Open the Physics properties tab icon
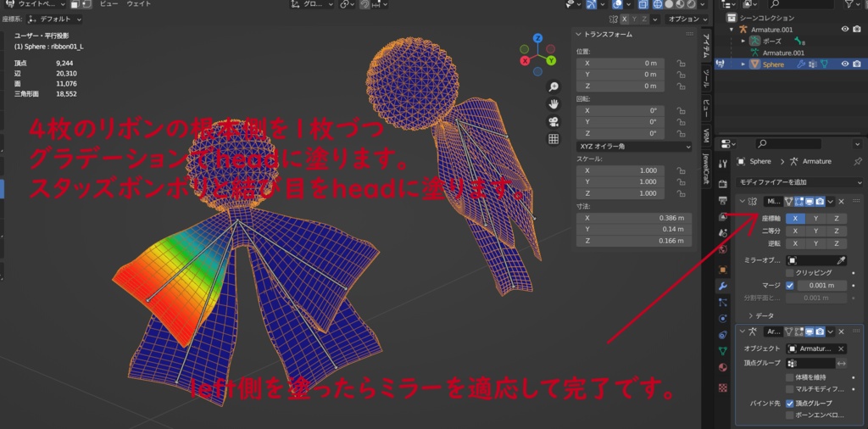Image resolution: width=868 pixels, height=429 pixels. [x=722, y=319]
